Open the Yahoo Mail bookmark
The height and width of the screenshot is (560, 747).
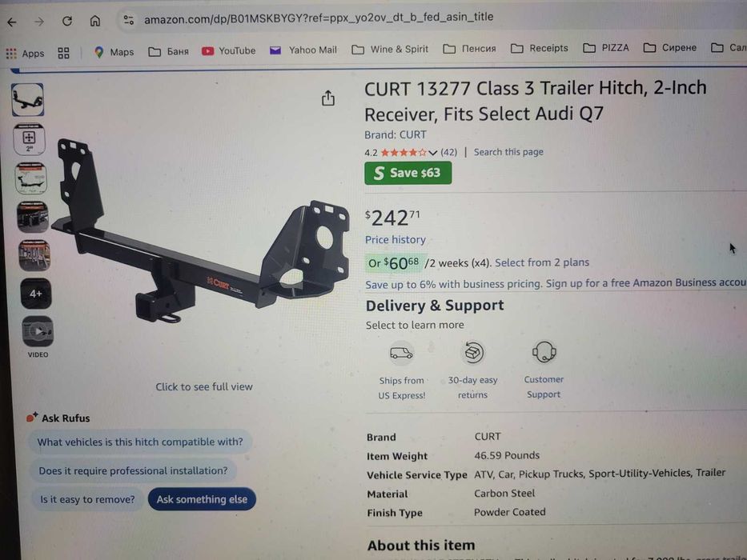(x=303, y=50)
